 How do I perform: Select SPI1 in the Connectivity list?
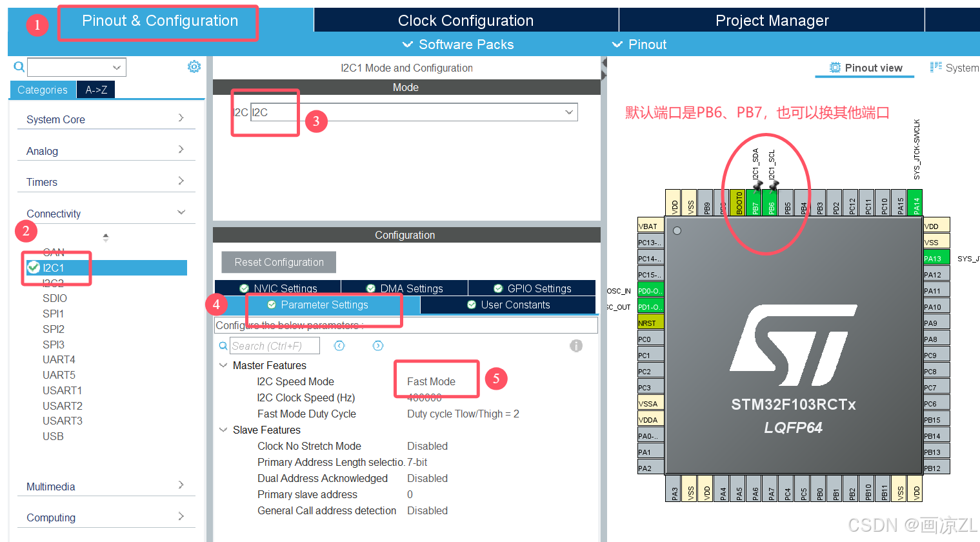point(54,314)
